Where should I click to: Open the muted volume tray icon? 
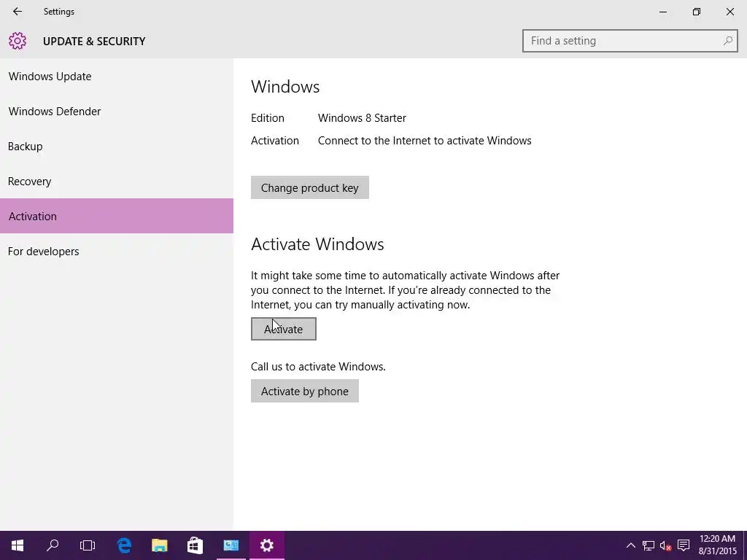click(x=665, y=545)
